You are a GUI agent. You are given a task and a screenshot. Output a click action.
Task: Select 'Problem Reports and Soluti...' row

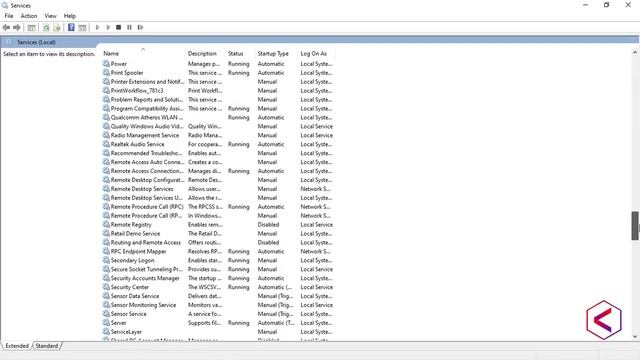[218, 100]
